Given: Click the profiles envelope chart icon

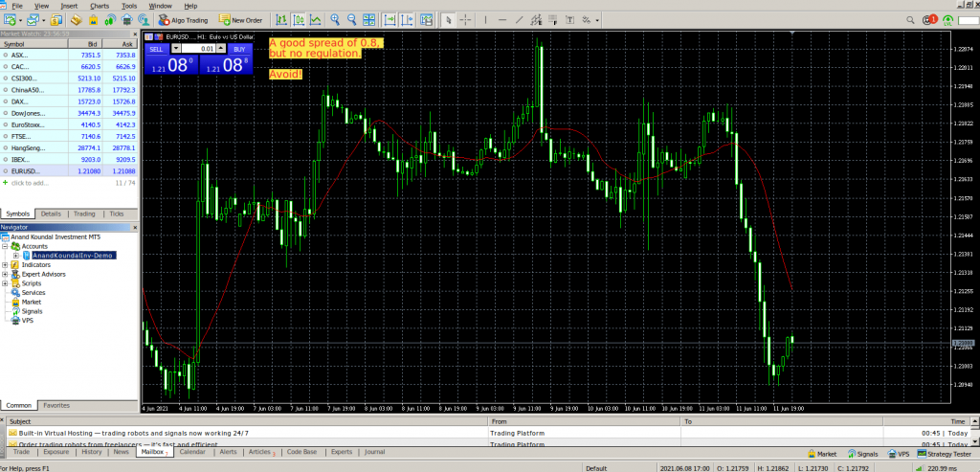Looking at the screenshot, I should click(x=33, y=21).
